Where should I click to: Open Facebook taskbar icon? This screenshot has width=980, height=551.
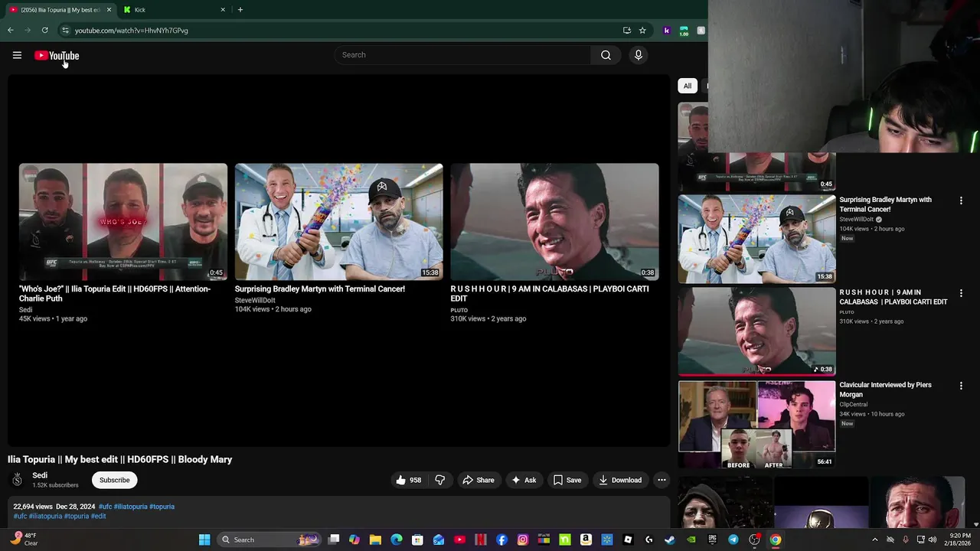501,540
